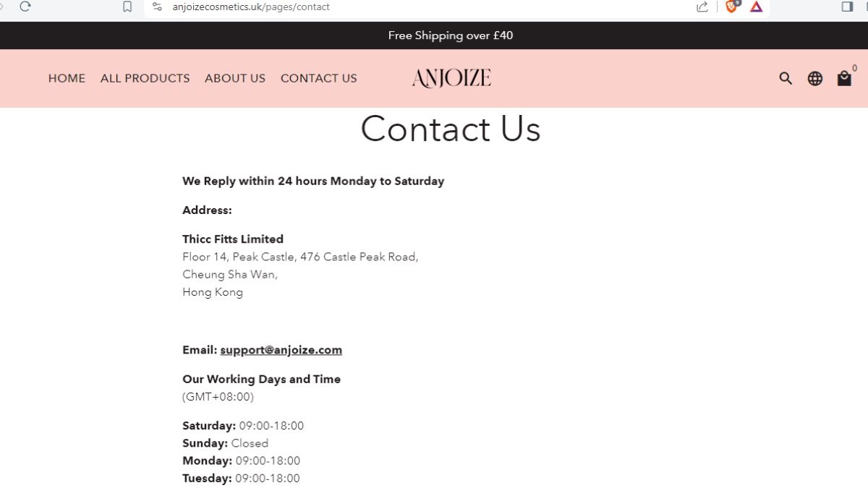Click the support@anjoize.com email link

click(x=281, y=349)
